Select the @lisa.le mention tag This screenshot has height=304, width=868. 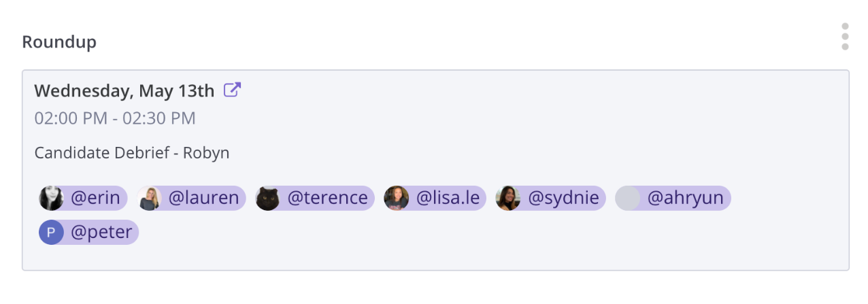[448, 198]
